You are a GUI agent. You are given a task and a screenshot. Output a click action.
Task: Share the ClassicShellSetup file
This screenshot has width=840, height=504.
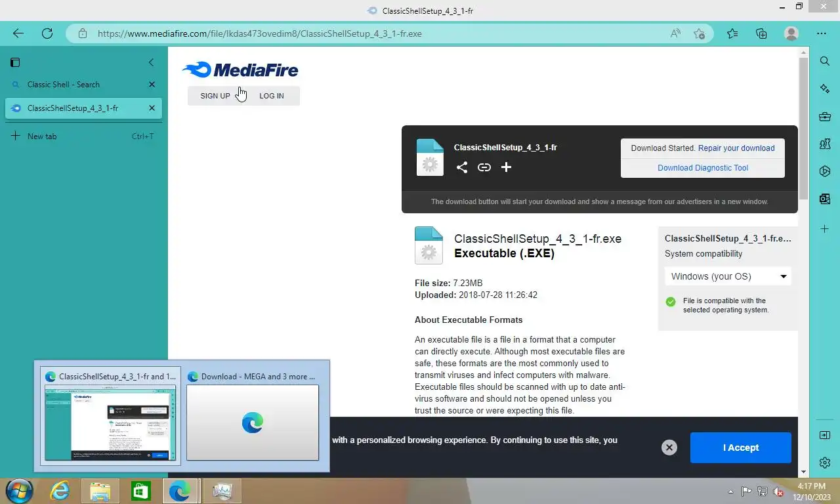tap(462, 167)
